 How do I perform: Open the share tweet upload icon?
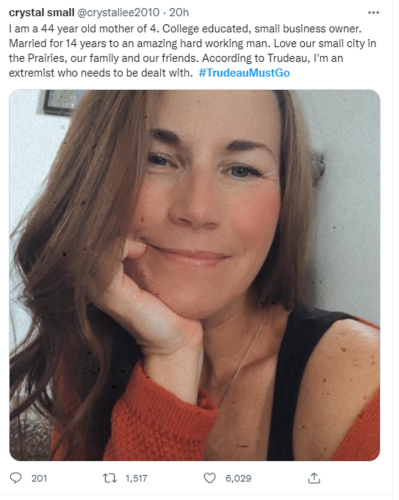tap(314, 478)
